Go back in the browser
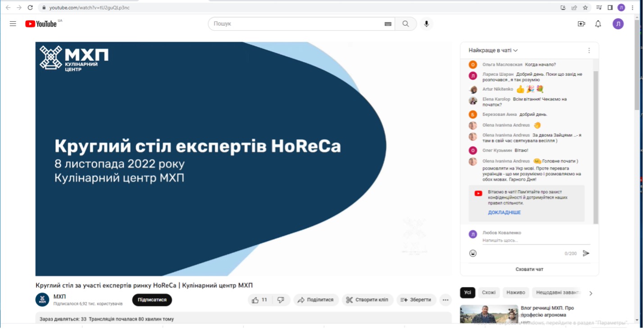The height and width of the screenshot is (329, 644). click(8, 7)
